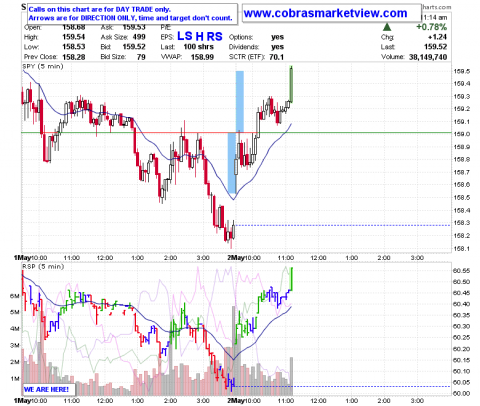Click the 'SPY (5 min)' chart label
This screenshot has height=406, width=480.
click(x=43, y=66)
